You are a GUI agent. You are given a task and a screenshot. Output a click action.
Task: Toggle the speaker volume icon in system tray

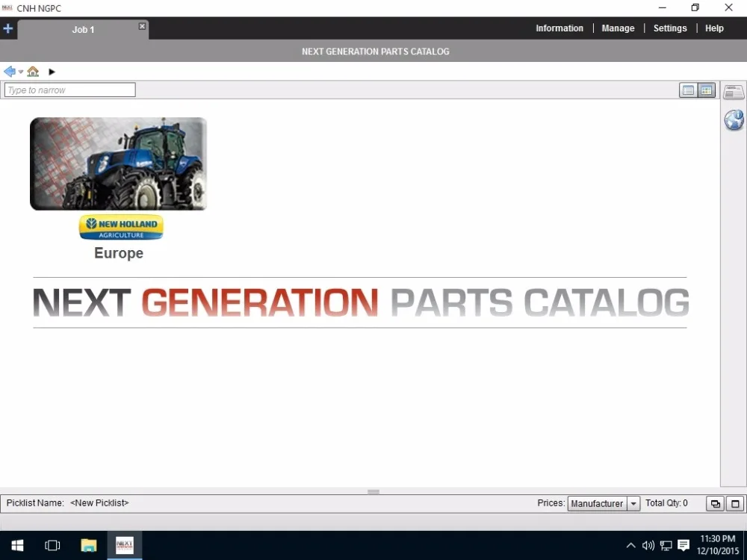pos(648,545)
